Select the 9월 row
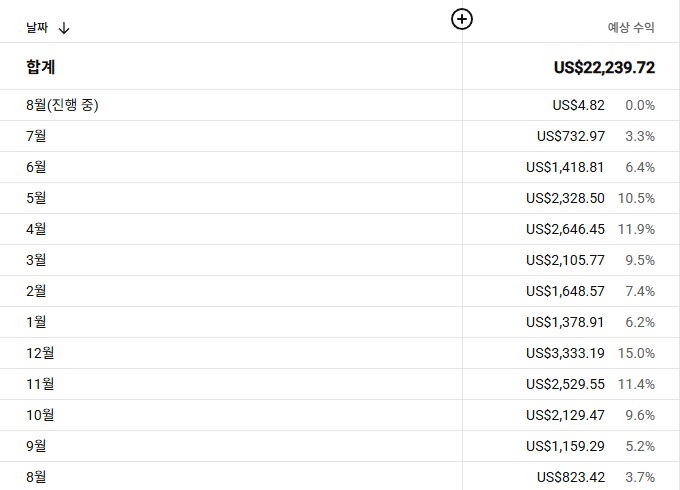Image resolution: width=680 pixels, height=490 pixels. (340, 446)
